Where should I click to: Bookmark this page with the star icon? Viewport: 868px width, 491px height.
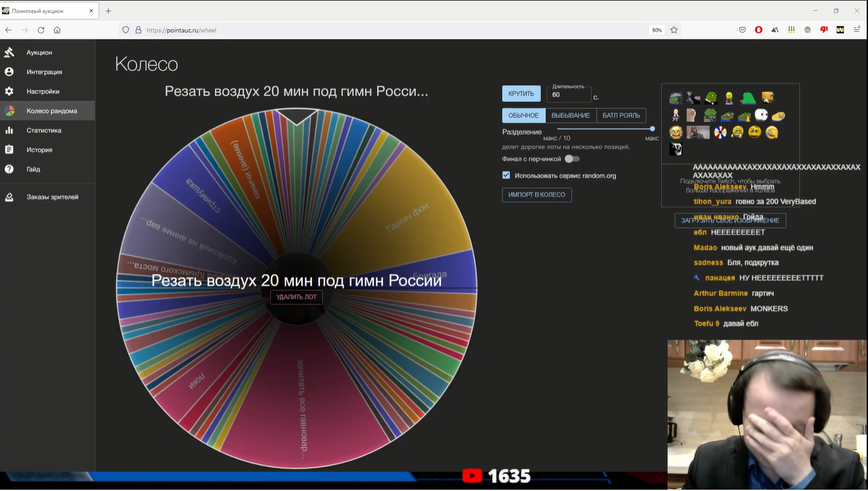tap(674, 30)
